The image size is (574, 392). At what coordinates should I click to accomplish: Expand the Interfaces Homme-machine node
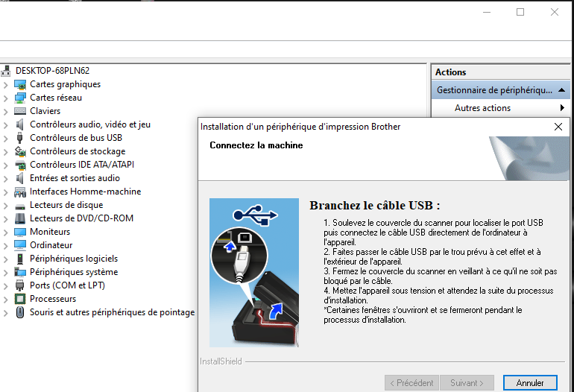5,192
